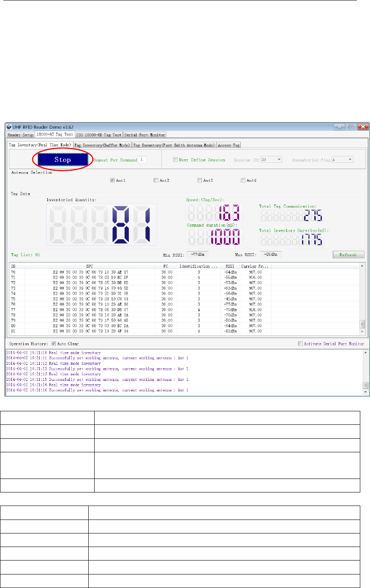The image size is (370, 588).
Task: Switch to the 18000-6C Tag Test tab
Action: [x=54, y=134]
